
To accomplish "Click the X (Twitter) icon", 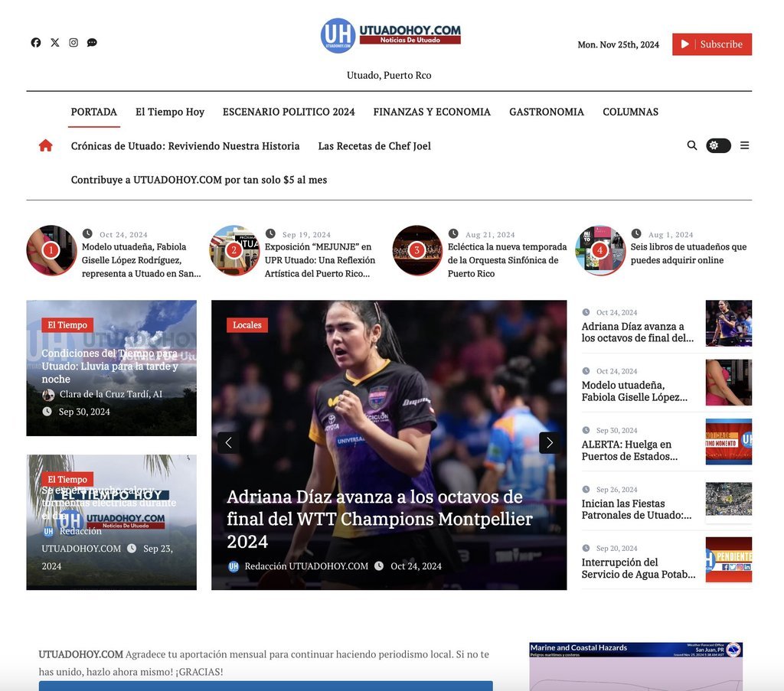I will 55,43.
